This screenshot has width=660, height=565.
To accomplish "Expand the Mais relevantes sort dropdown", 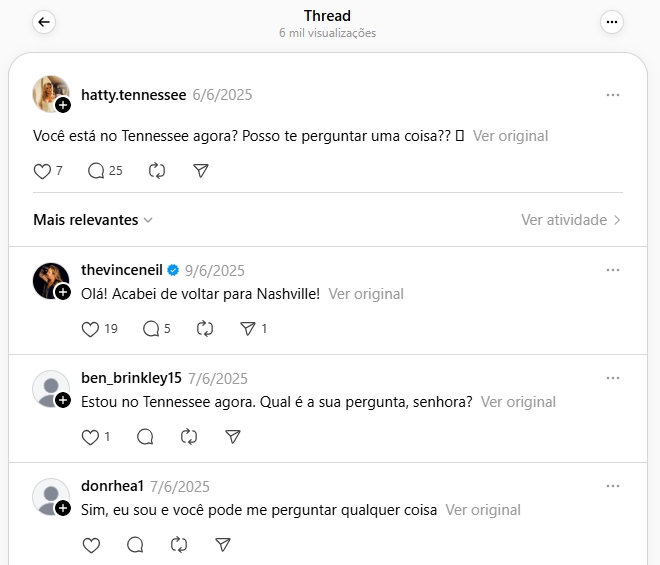I will point(93,220).
